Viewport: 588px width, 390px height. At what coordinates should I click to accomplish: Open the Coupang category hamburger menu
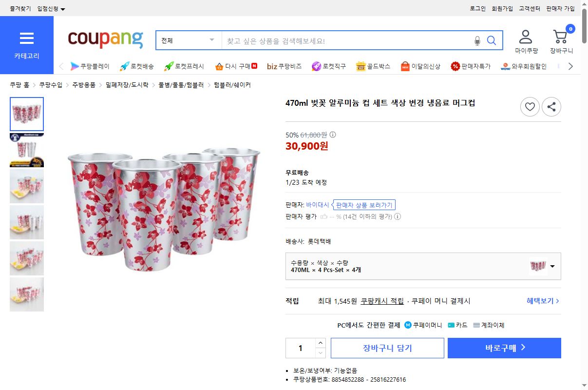pos(27,39)
